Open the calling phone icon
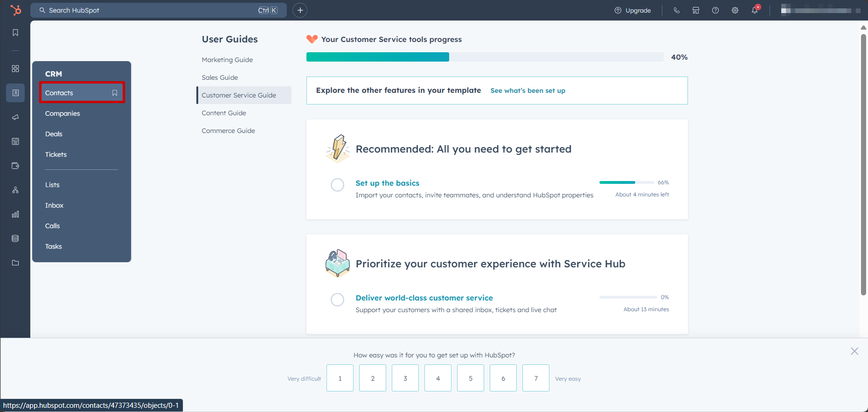The image size is (868, 412). pyautogui.click(x=676, y=10)
